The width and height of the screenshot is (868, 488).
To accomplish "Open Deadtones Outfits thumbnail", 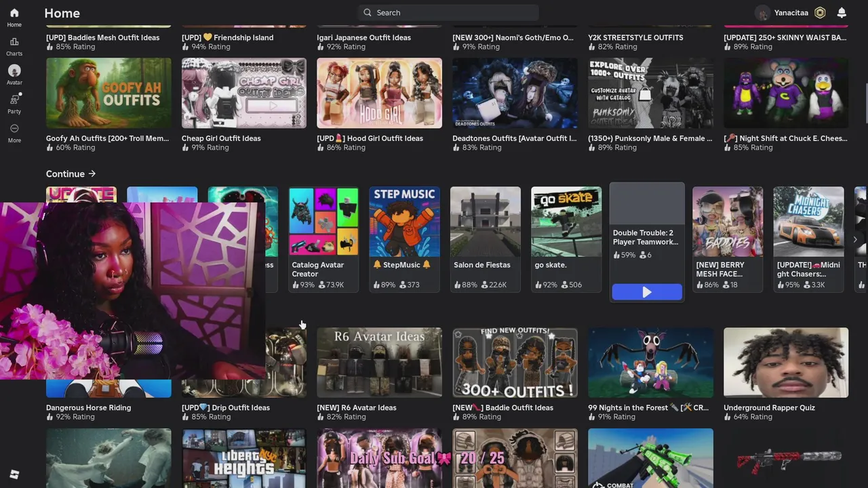I will pyautogui.click(x=515, y=93).
